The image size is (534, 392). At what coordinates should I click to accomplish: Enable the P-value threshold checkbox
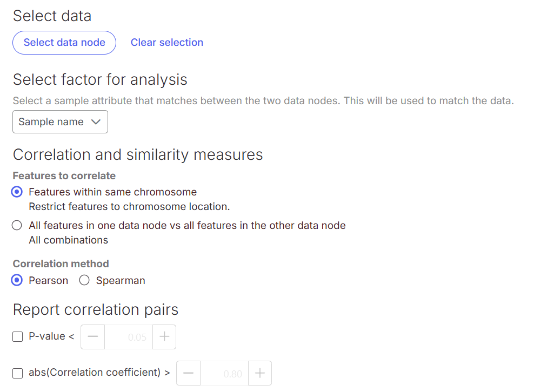(17, 337)
